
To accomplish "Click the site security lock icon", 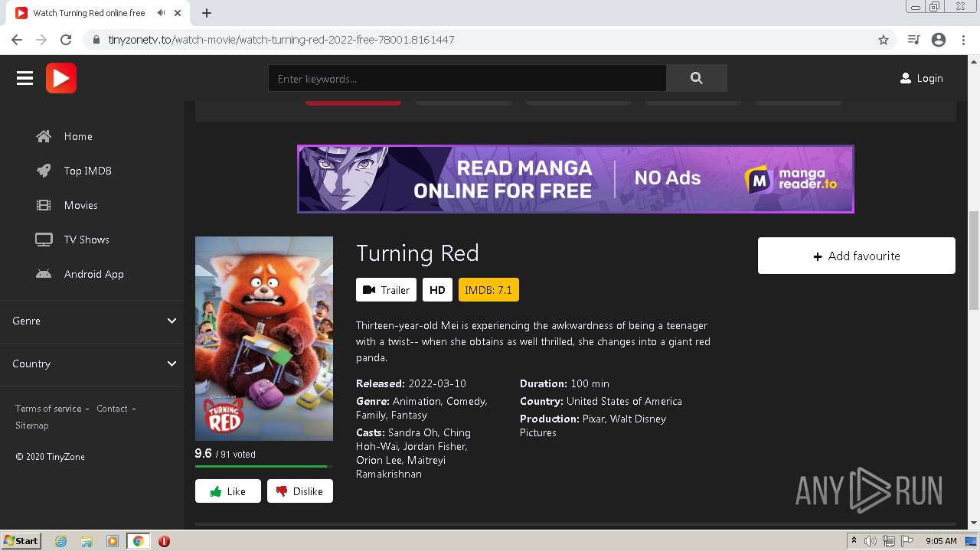I will 96,40.
